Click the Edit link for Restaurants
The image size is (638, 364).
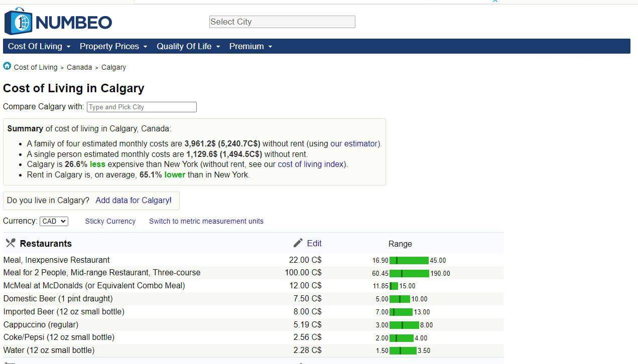(x=314, y=243)
